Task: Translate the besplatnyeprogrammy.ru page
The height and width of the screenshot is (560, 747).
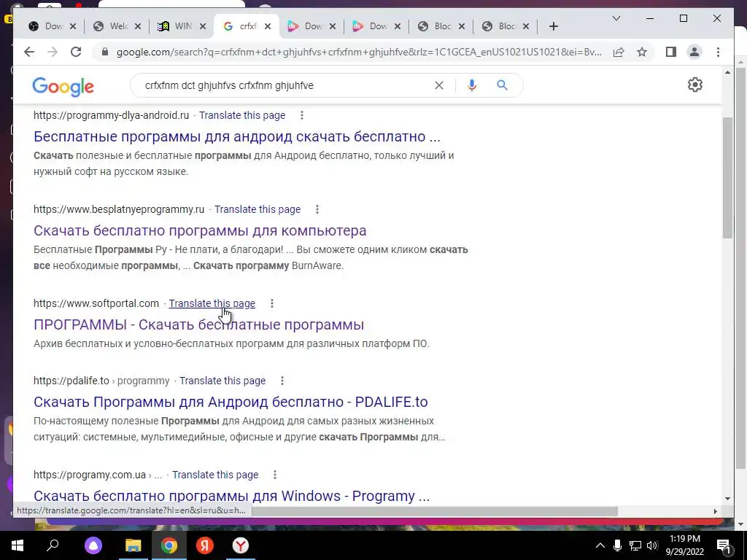Action: click(x=258, y=209)
